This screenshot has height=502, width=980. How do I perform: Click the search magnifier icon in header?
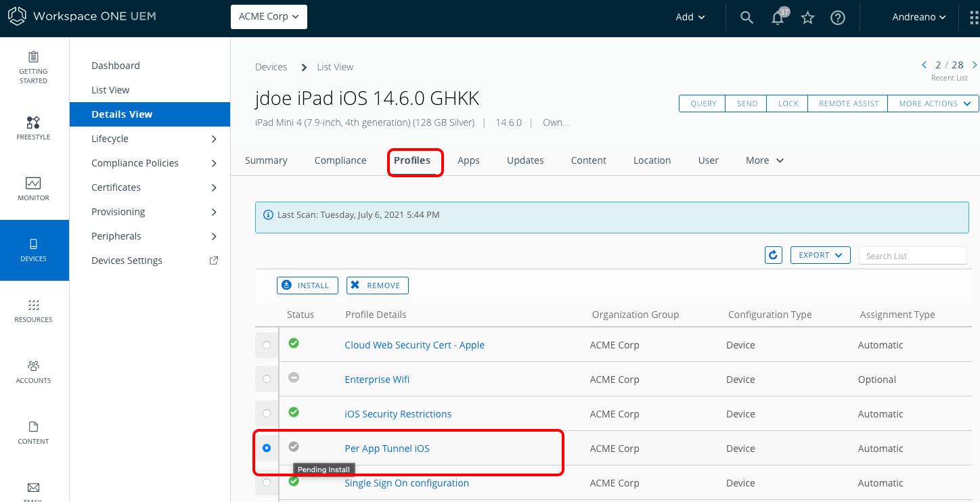(x=747, y=18)
